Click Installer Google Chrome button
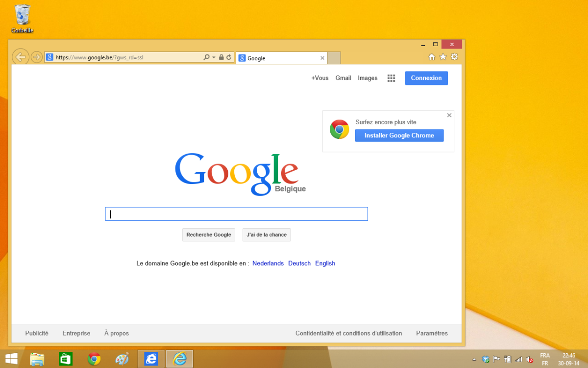 click(399, 135)
